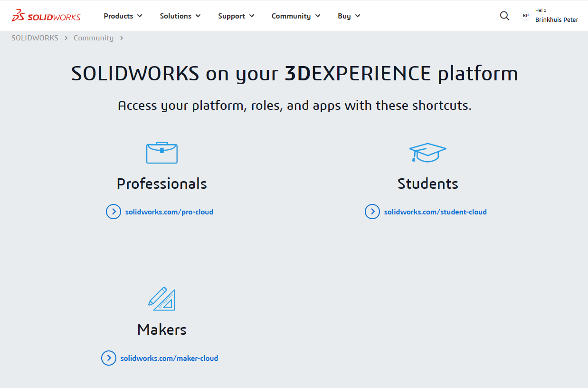This screenshot has width=588, height=388.
Task: Click the Professionals briefcase icon
Action: [x=161, y=153]
